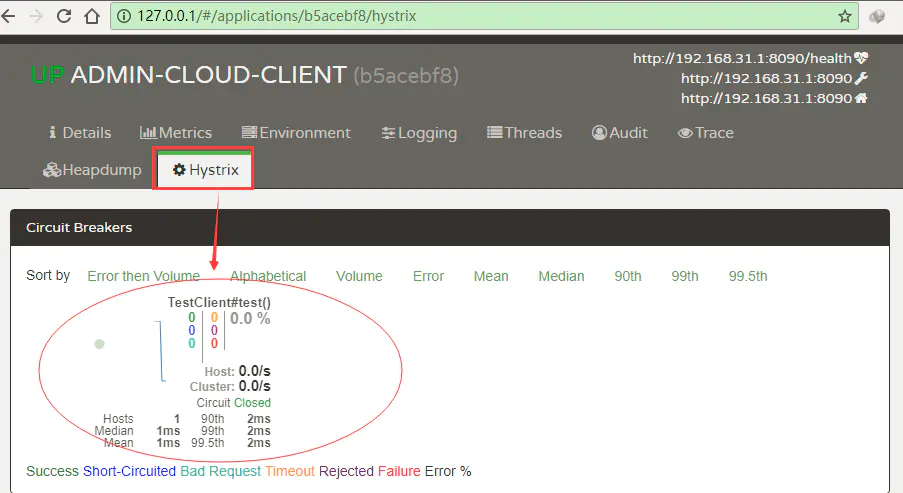Reload the page with refresh icon
The width and height of the screenshot is (903, 493).
(64, 16)
